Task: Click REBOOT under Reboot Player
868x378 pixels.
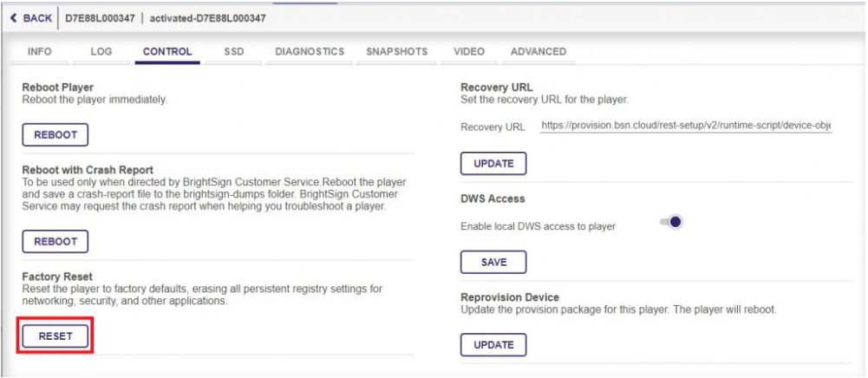Action: tap(55, 134)
